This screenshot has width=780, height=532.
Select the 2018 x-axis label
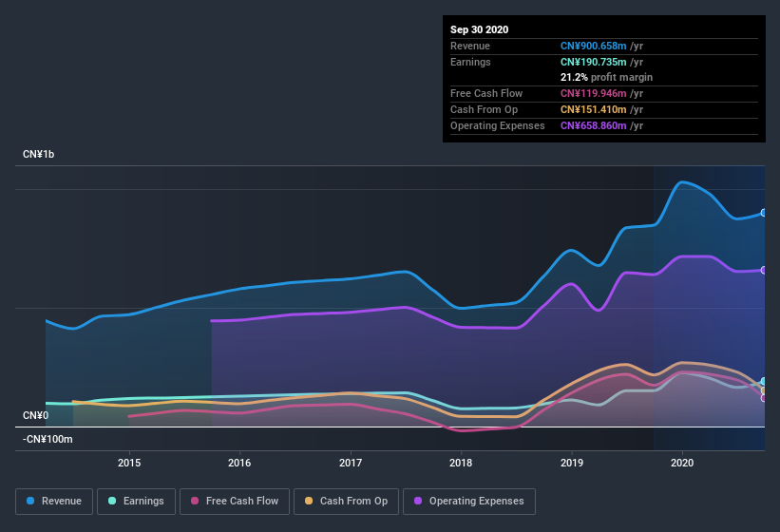tap(461, 463)
